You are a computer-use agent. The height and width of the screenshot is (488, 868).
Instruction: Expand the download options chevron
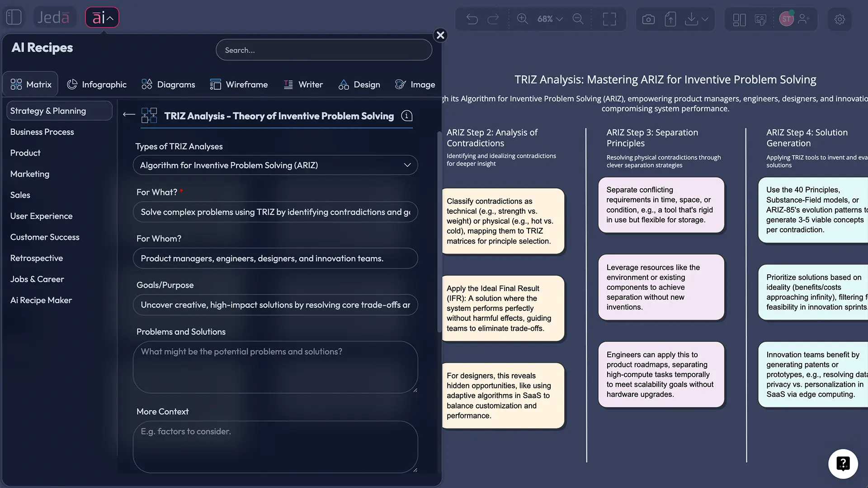tap(705, 19)
